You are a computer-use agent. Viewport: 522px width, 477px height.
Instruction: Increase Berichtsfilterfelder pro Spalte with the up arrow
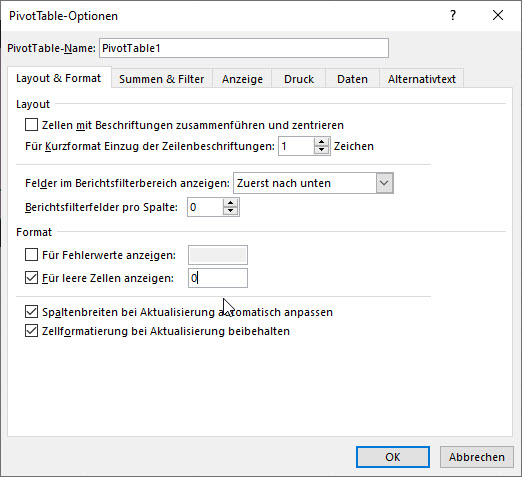pos(230,203)
